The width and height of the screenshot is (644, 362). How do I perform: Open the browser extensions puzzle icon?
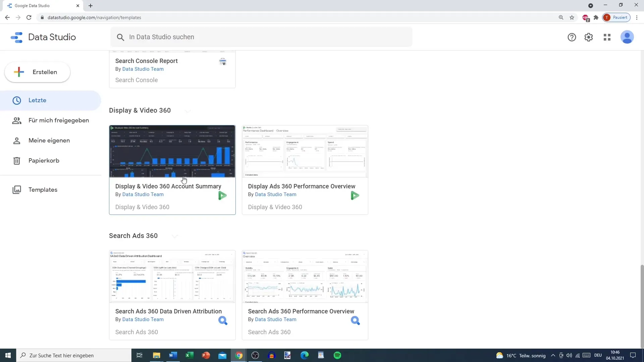[x=596, y=17]
